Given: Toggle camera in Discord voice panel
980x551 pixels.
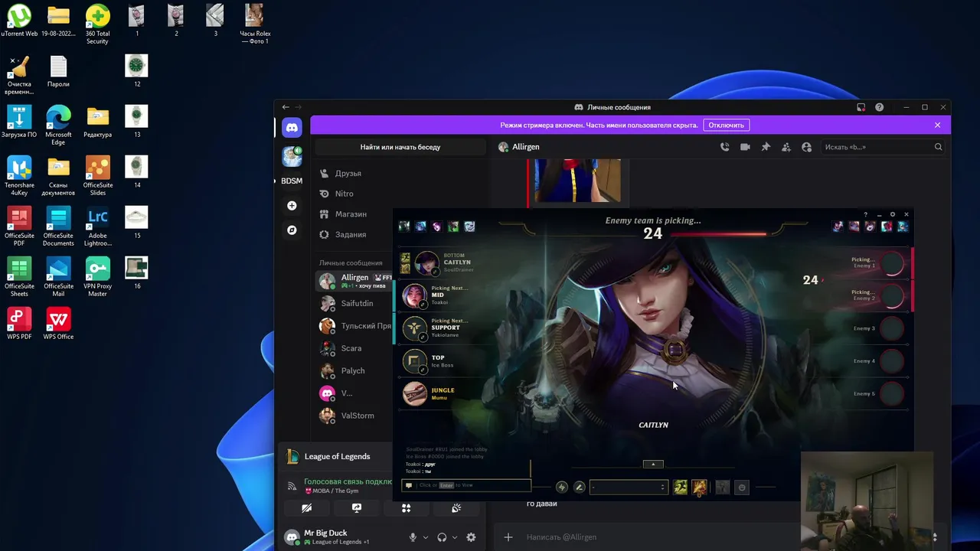Looking at the screenshot, I should point(306,508).
